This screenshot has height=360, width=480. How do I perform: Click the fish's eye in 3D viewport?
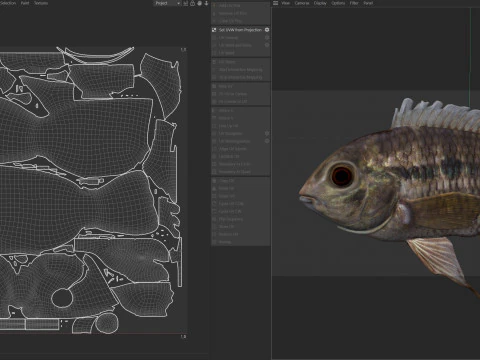[342, 175]
